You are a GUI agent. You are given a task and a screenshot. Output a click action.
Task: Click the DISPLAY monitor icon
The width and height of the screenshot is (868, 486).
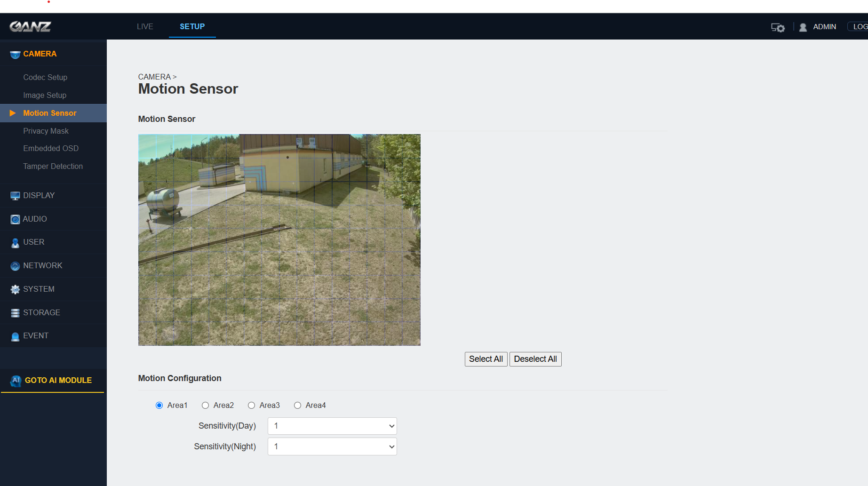click(x=15, y=195)
